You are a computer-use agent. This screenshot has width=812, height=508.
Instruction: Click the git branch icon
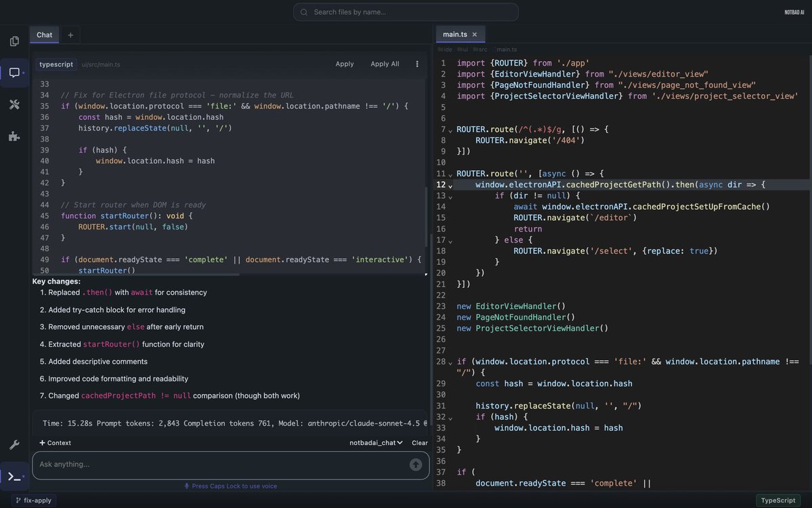pos(18,500)
